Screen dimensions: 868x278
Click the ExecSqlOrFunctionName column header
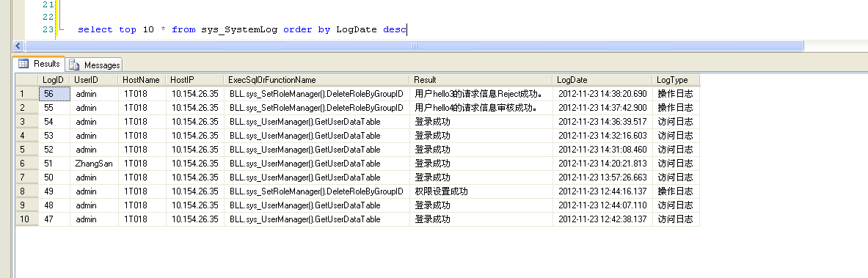tap(317, 80)
